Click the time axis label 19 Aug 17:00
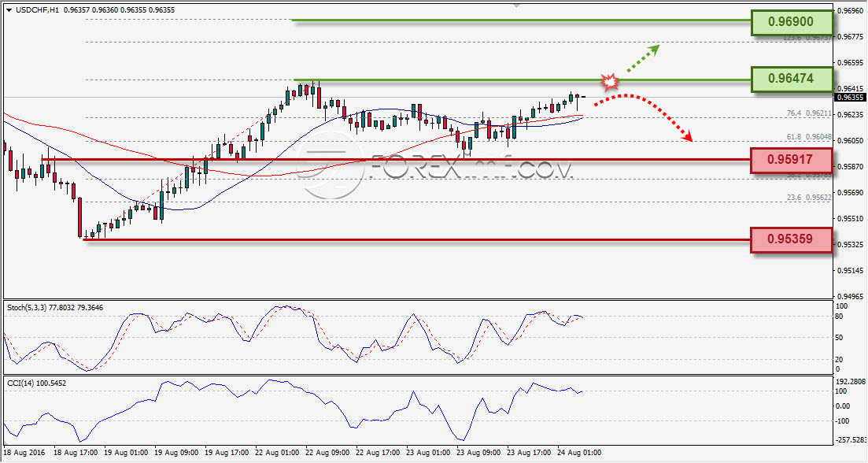 [x=227, y=453]
